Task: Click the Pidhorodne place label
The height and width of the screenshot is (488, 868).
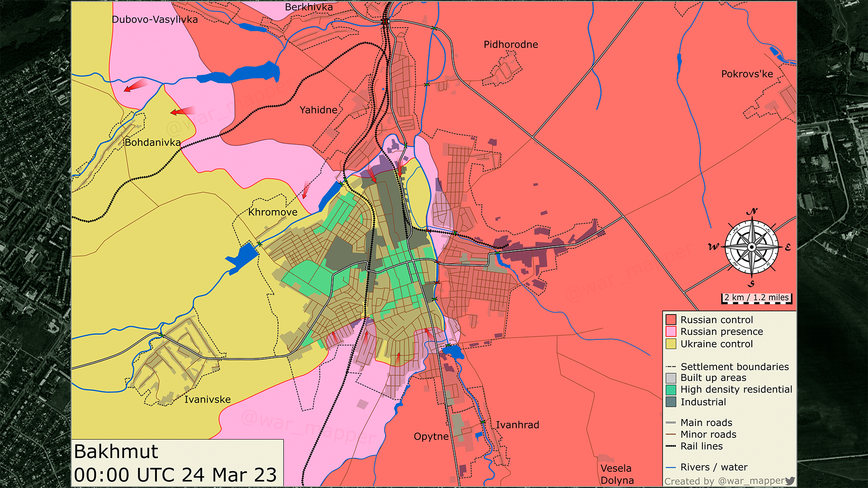Action: click(x=511, y=45)
